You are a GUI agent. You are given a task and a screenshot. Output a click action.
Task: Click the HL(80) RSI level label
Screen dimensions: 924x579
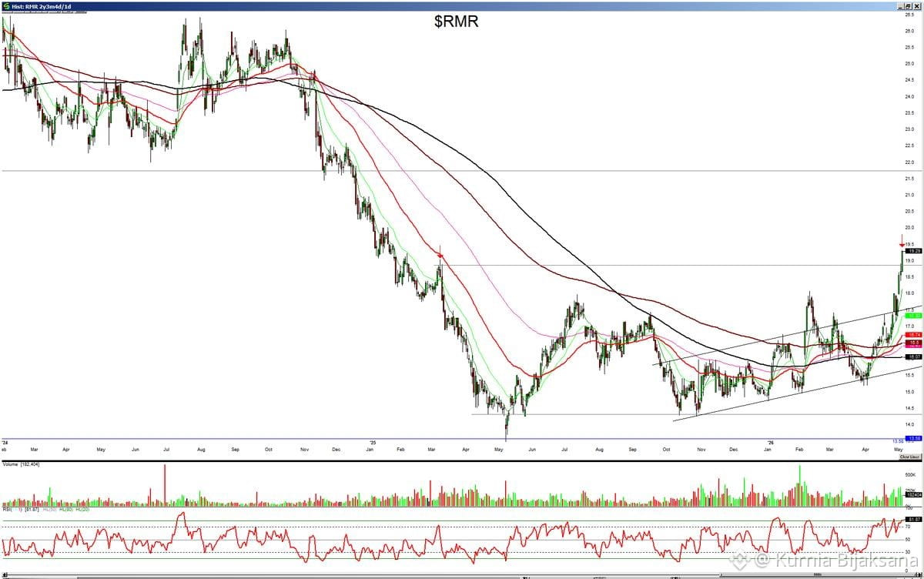[x=66, y=510]
